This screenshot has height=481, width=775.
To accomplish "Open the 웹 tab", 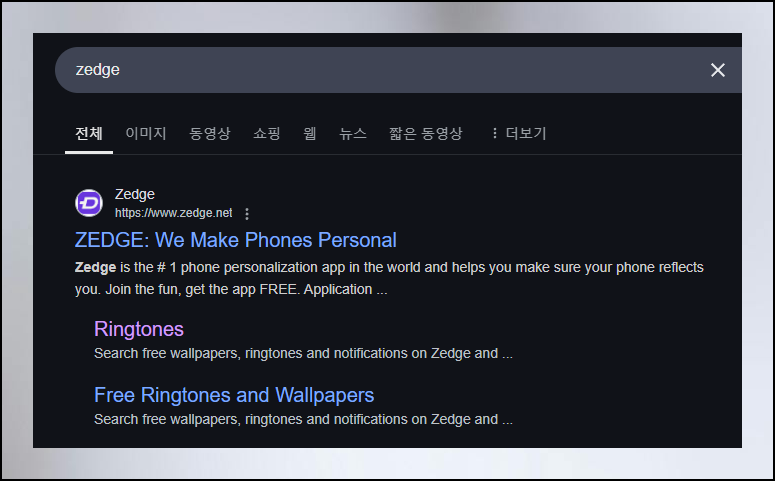I will pyautogui.click(x=310, y=133).
